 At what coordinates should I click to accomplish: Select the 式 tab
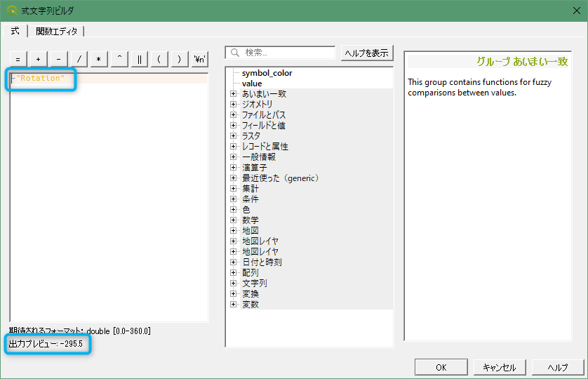[15, 31]
